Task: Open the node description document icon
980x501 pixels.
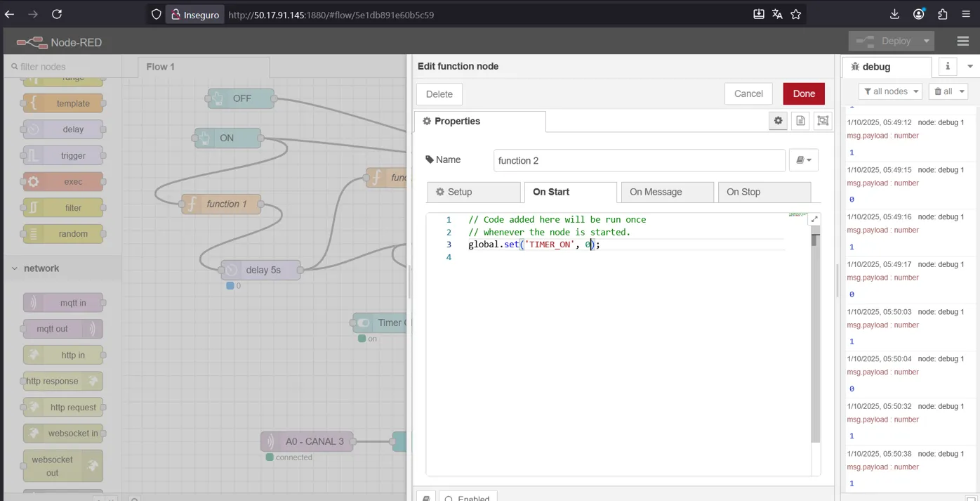Action: pyautogui.click(x=800, y=121)
